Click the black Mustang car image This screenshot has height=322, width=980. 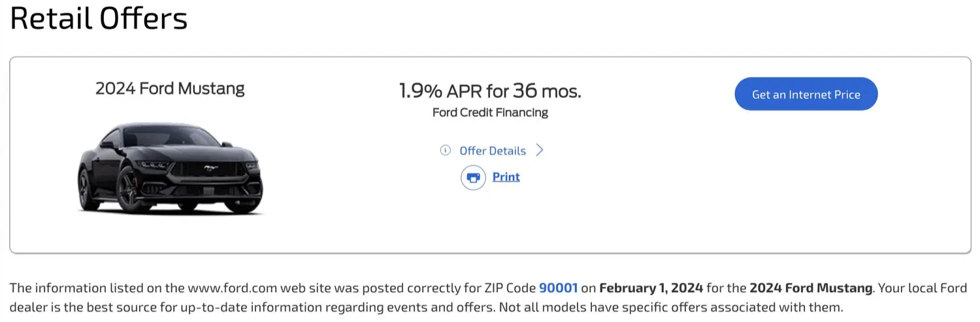[x=171, y=167]
